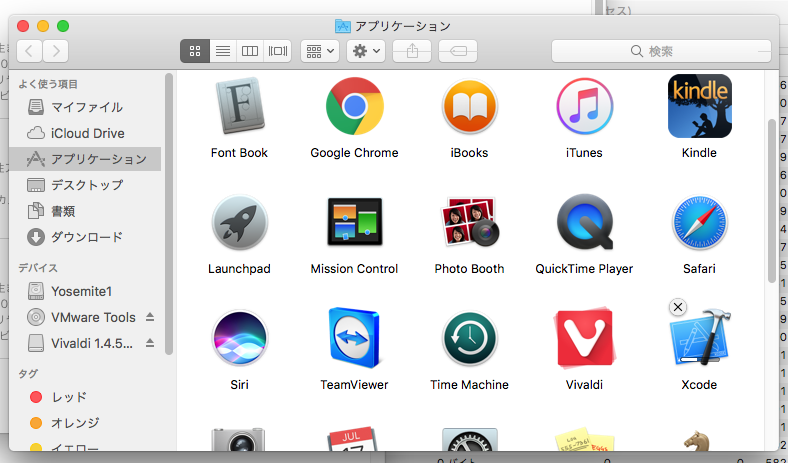Cancel the Xcode download with X badge

tap(678, 307)
